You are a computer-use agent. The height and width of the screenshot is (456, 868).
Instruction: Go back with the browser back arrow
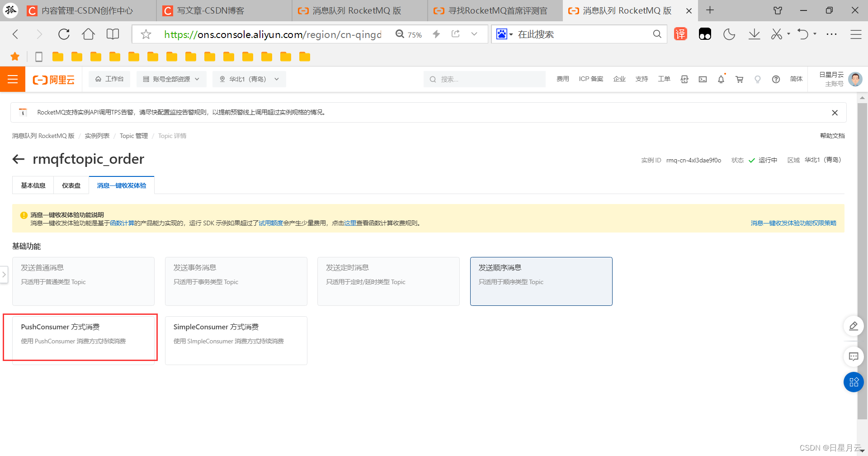click(x=15, y=34)
